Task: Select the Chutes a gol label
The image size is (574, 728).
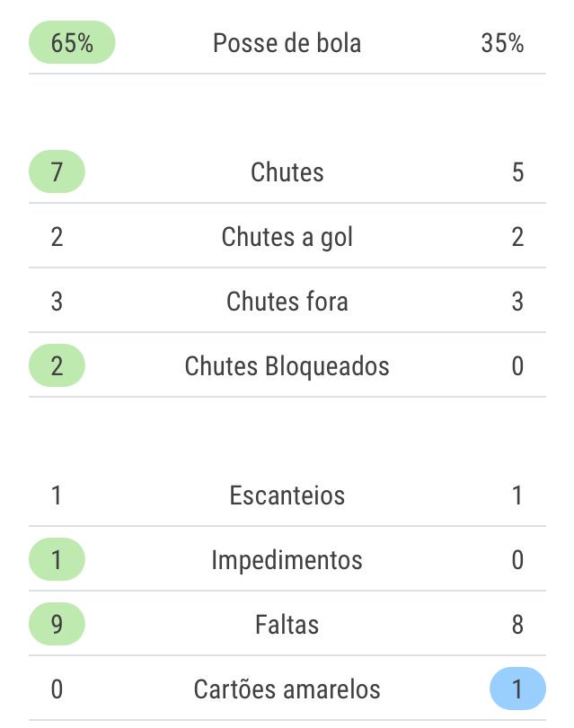Action: [x=287, y=237]
